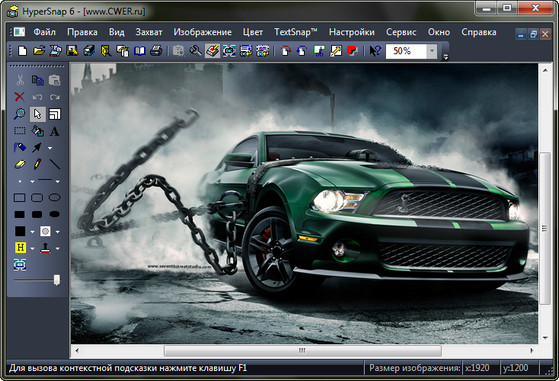Click the printer icon in the toolbar
Screen dimensions: 559x381
click(x=156, y=51)
